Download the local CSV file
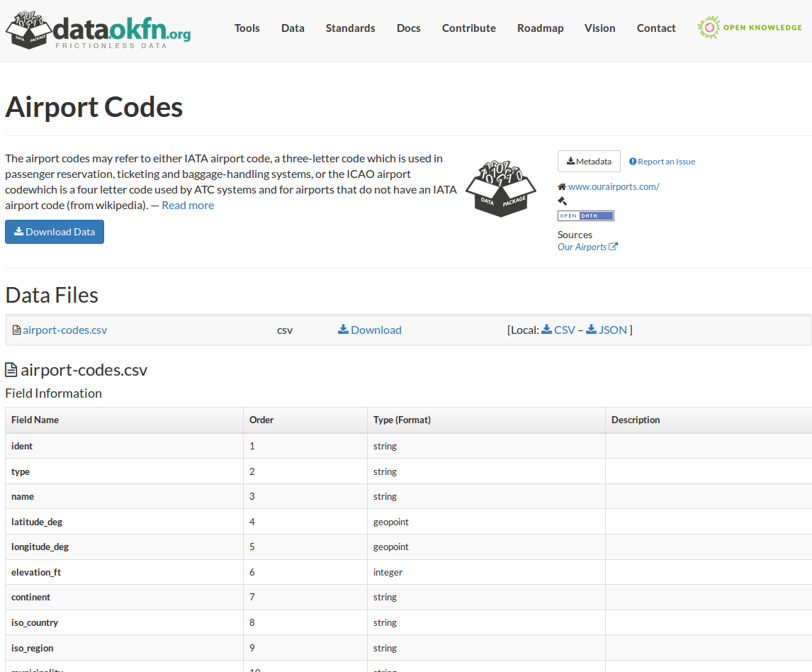812x672 pixels. pyautogui.click(x=558, y=330)
